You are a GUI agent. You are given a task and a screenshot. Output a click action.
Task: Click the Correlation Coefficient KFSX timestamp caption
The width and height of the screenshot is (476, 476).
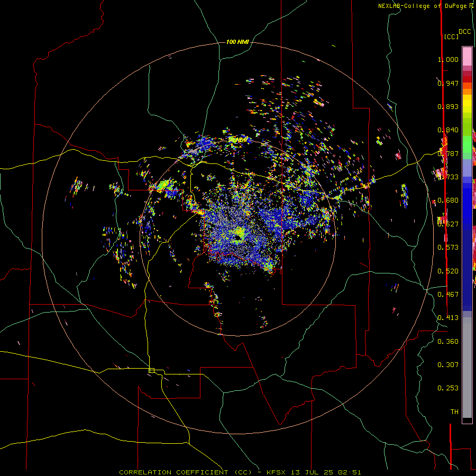pos(240,472)
